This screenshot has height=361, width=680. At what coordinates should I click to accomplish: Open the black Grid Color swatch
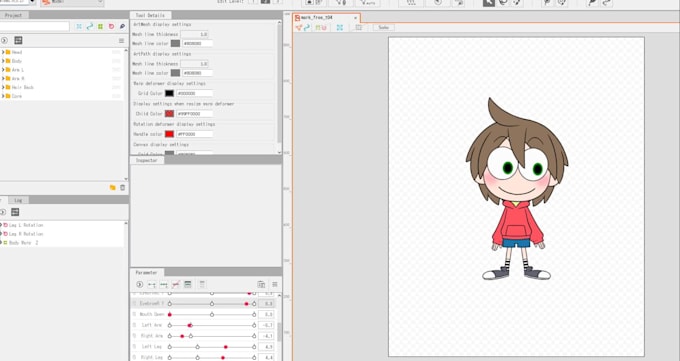[169, 93]
